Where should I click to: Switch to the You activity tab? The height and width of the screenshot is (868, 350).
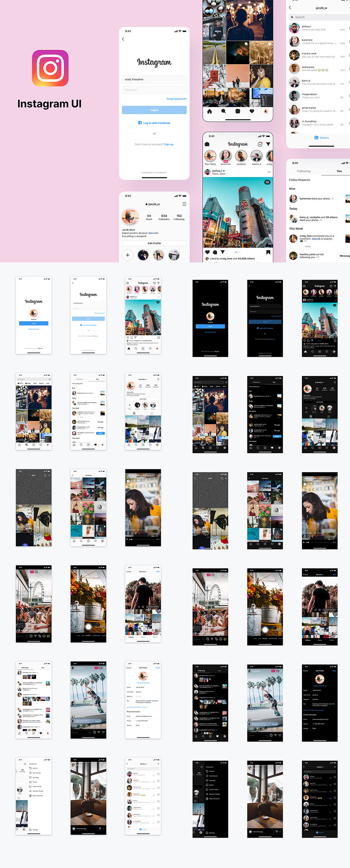coord(339,171)
